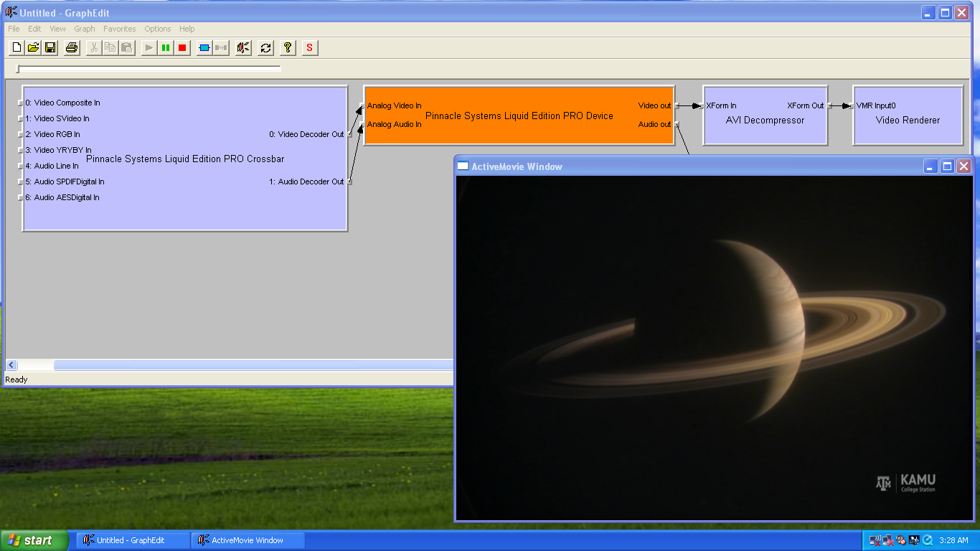Click the Analog Audio In pin

[362, 124]
